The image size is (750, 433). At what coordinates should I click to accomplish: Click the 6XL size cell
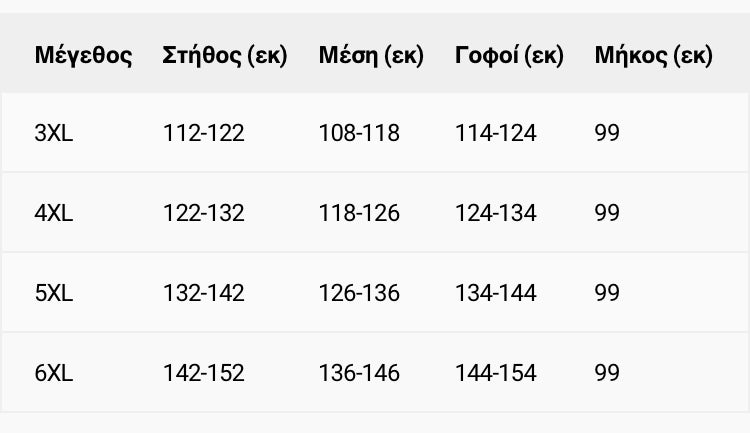click(54, 373)
